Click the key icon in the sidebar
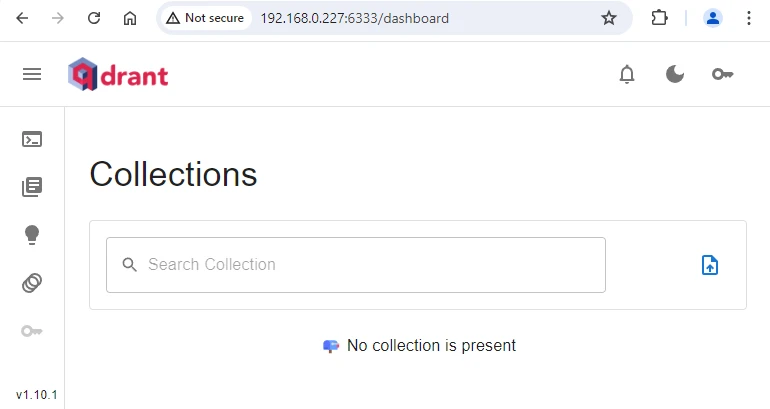 (x=32, y=331)
